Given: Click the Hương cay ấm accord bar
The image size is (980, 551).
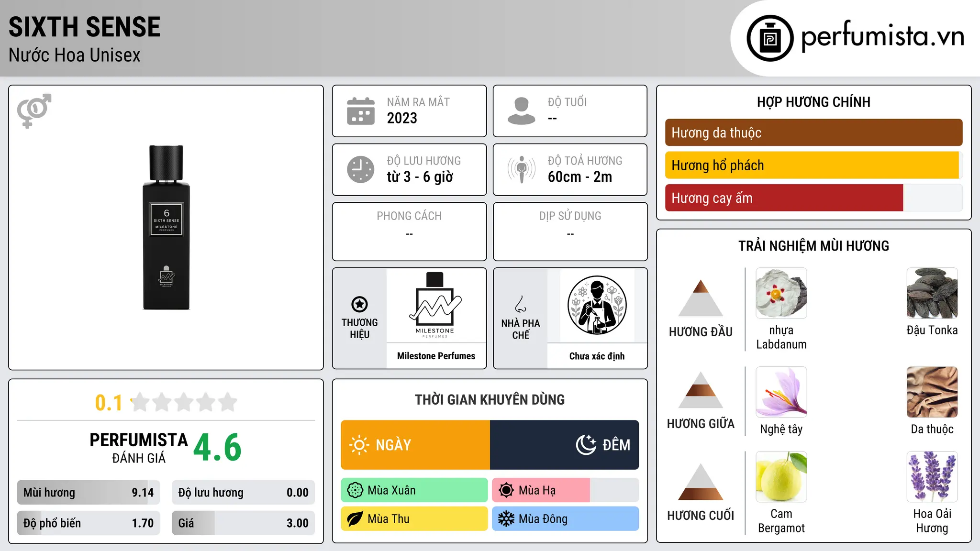Looking at the screenshot, I should pyautogui.click(x=813, y=198).
